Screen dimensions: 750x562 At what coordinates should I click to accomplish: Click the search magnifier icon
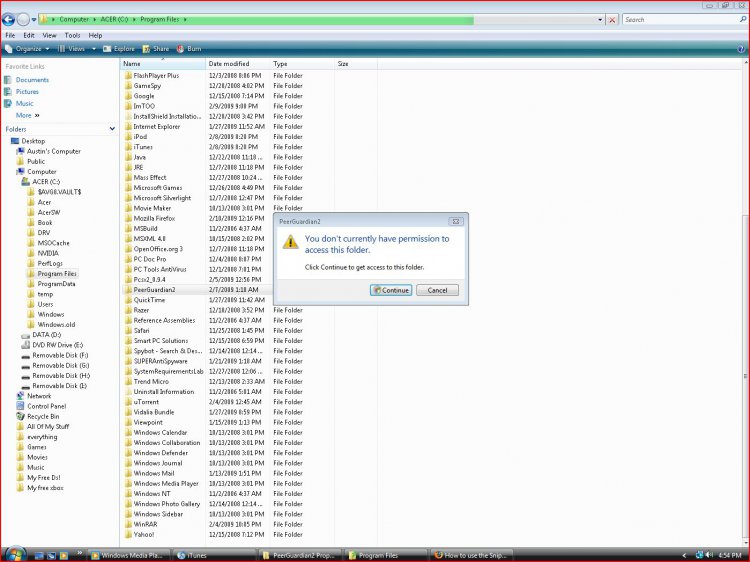coord(742,20)
